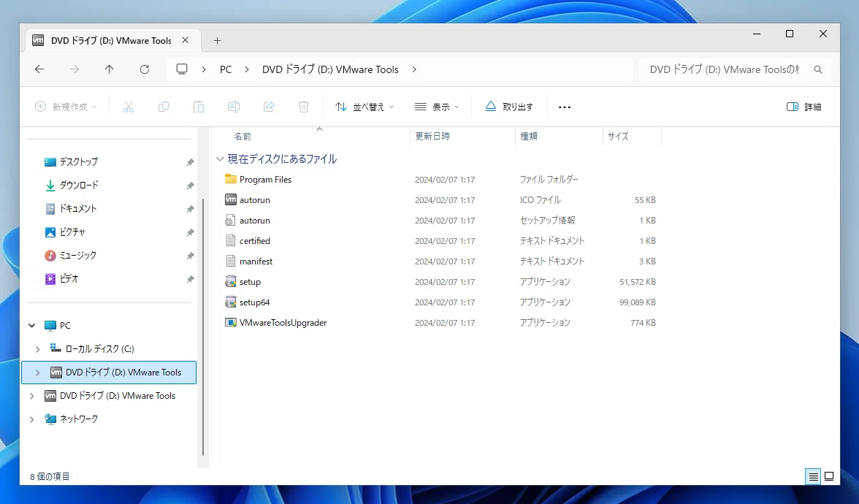Click the 取り出す eject button
Viewport: 859px width, 504px height.
tap(509, 107)
